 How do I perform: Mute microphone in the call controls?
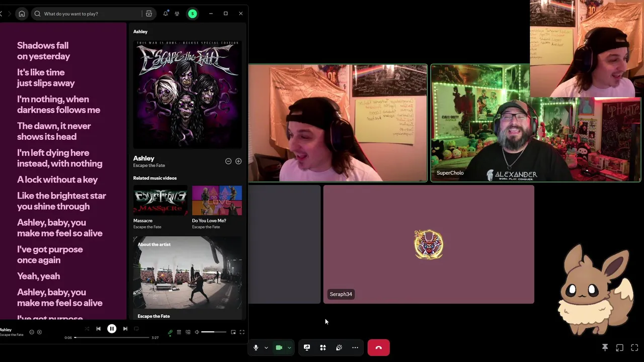[x=256, y=347]
